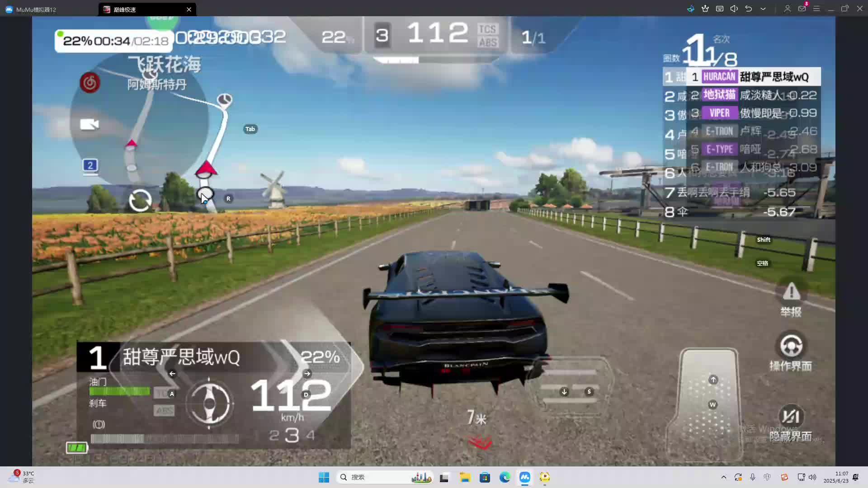
Task: Show hidden system tray icons
Action: click(724, 477)
